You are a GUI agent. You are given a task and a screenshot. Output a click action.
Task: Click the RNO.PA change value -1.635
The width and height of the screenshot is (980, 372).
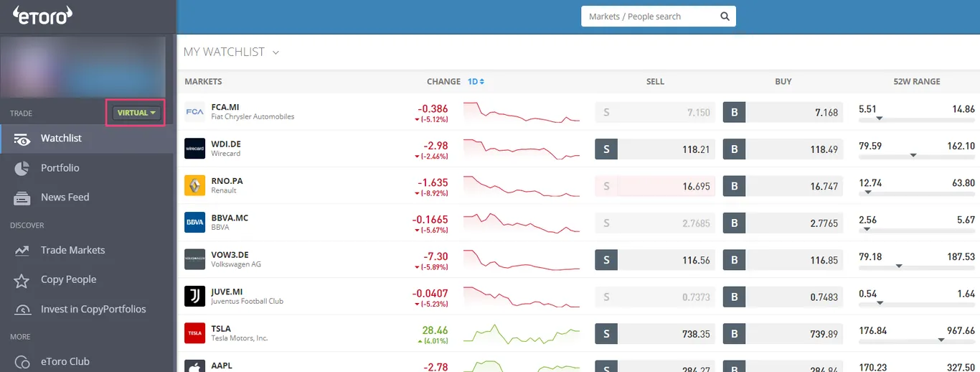(432, 183)
